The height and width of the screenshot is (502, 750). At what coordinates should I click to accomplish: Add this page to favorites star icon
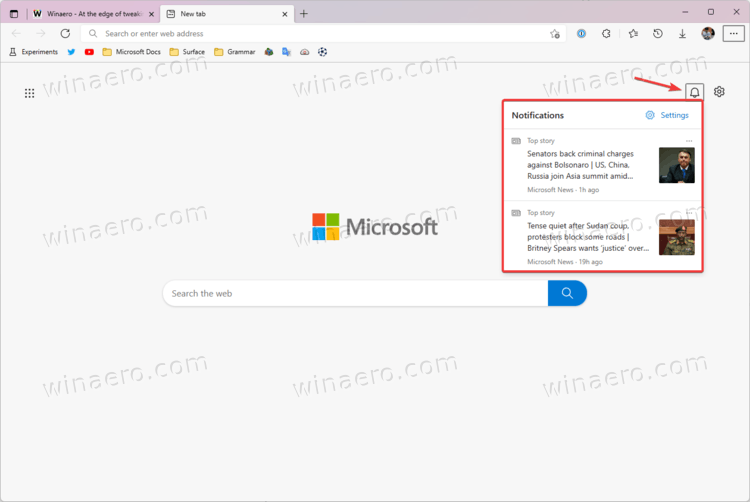[x=555, y=34]
